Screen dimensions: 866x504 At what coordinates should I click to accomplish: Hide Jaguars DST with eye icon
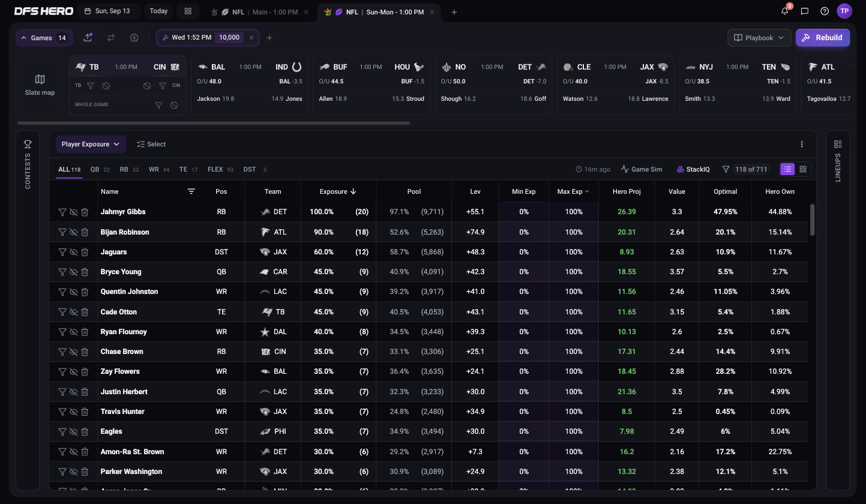click(x=73, y=252)
